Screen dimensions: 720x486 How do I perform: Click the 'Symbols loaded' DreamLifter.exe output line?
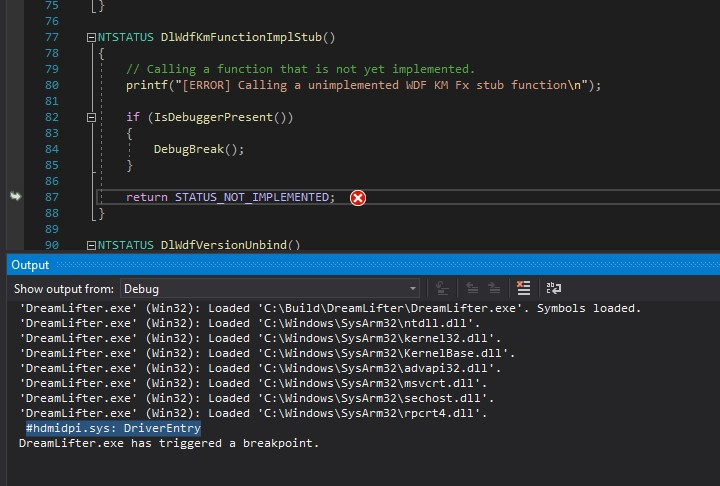330,308
